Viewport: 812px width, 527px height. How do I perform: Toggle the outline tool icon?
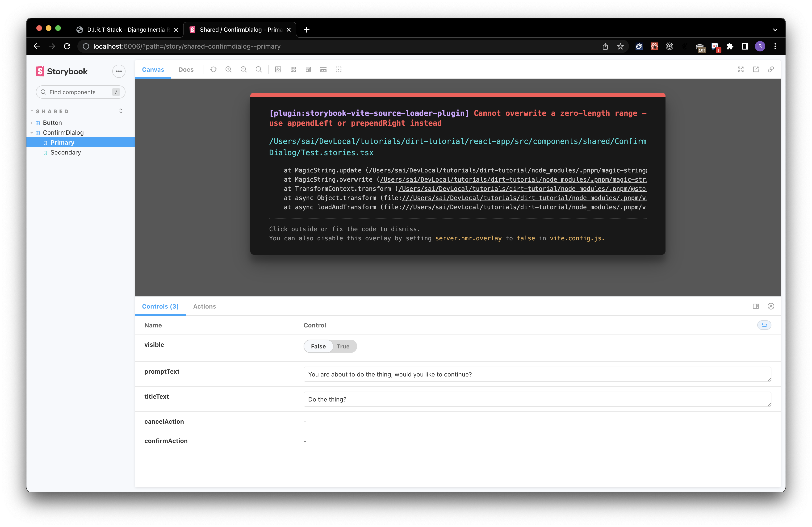(x=339, y=70)
